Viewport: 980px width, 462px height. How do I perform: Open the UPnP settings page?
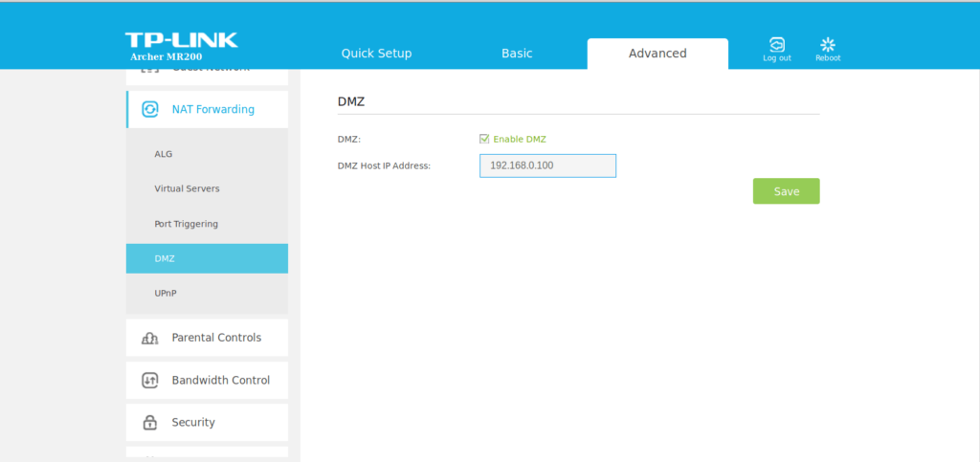(166, 294)
